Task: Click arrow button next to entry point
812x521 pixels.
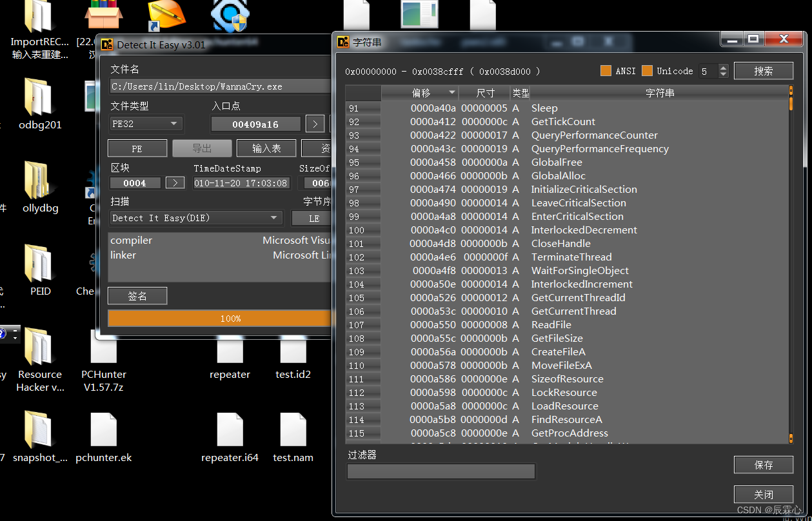Action: (x=315, y=124)
